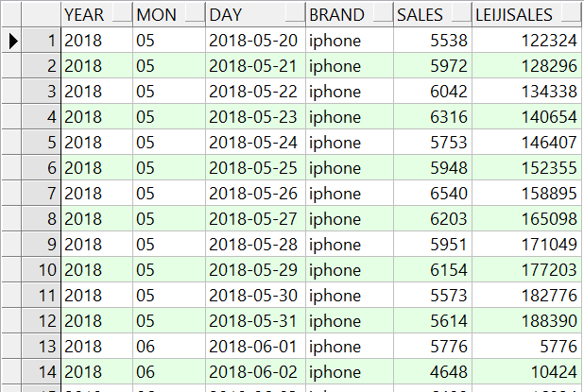Click the current row arrow indicator
The height and width of the screenshot is (392, 584).
13,41
